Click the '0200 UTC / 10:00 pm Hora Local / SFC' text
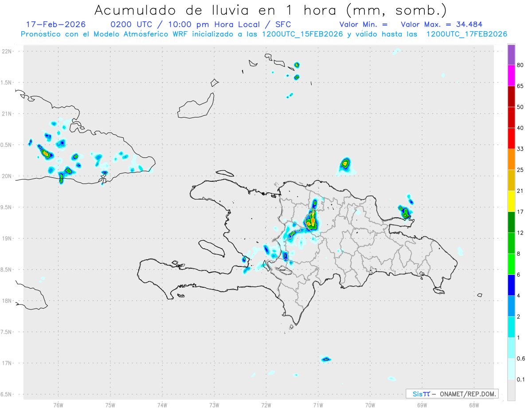 200,24
